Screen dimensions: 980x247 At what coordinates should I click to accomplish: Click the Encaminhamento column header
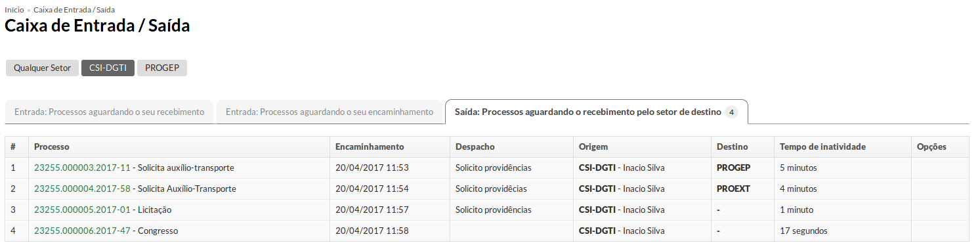(x=370, y=146)
